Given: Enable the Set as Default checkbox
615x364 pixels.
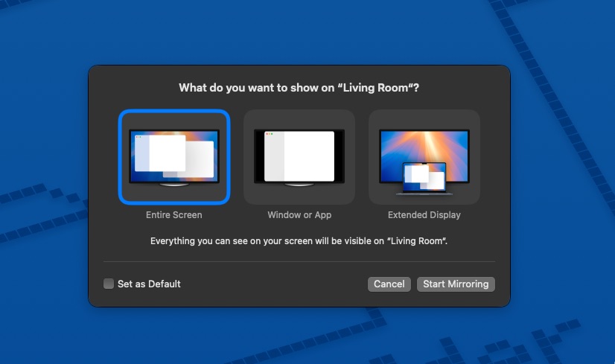Looking at the screenshot, I should [x=109, y=284].
